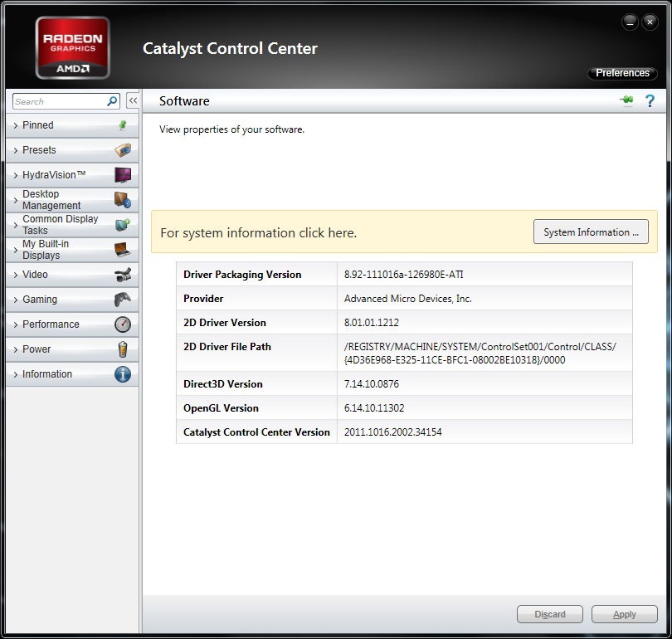The image size is (672, 639).
Task: Click the Presets camera icon
Action: click(123, 150)
